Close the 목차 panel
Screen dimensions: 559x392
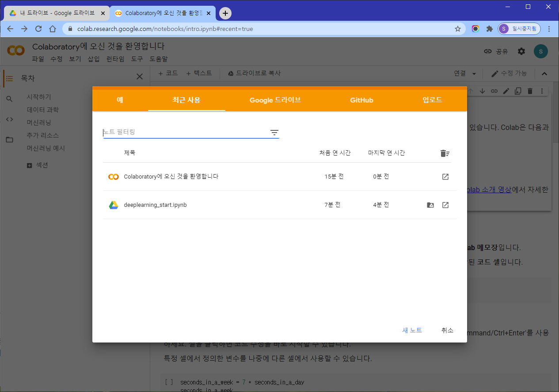[x=140, y=76]
